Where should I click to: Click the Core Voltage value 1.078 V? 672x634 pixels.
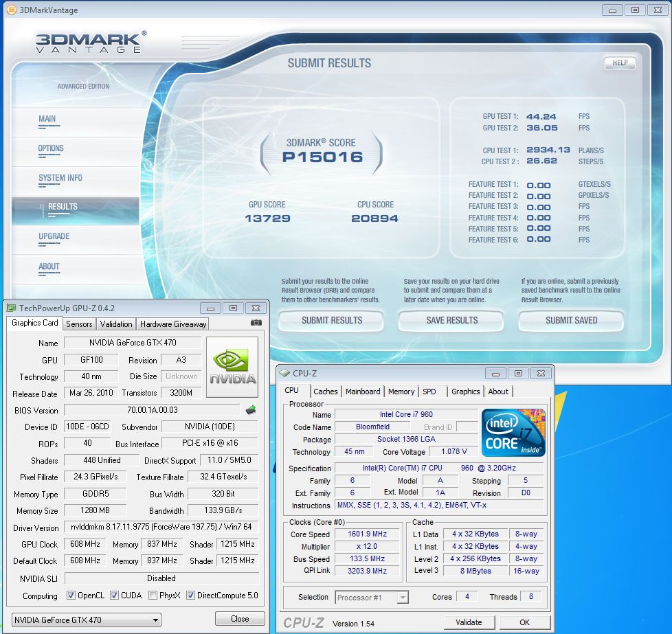(454, 451)
